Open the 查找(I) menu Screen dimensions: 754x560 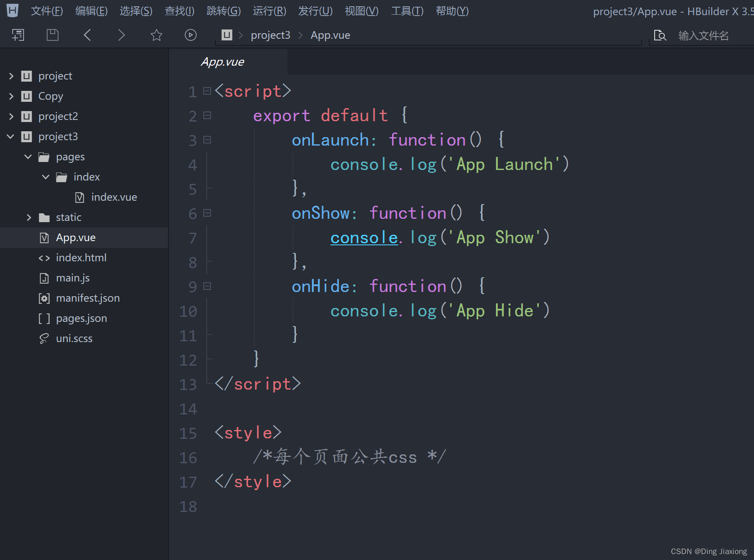click(x=180, y=11)
